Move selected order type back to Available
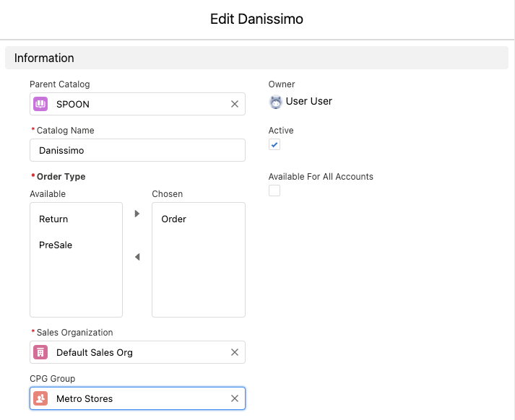 tap(137, 257)
